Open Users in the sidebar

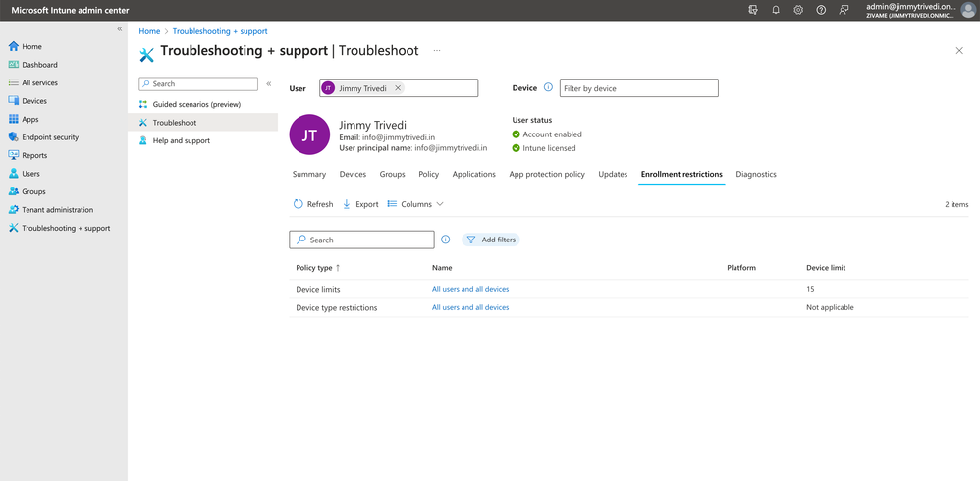(24, 173)
